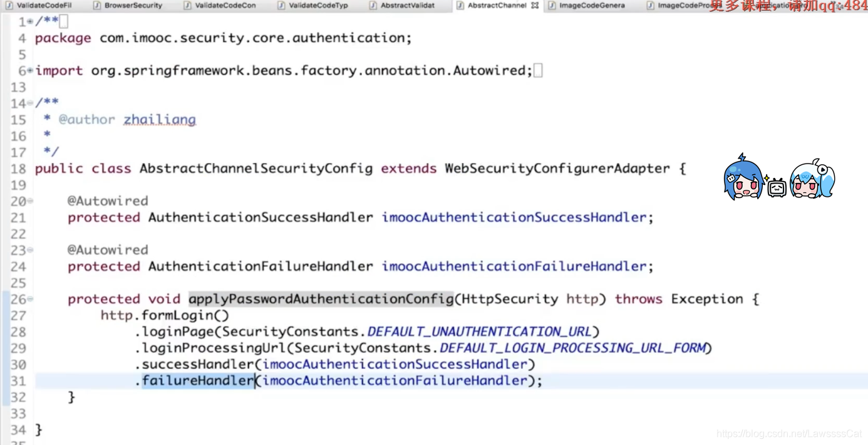Click the collapsed comment box on line 1
Image resolution: width=868 pixels, height=445 pixels.
64,22
